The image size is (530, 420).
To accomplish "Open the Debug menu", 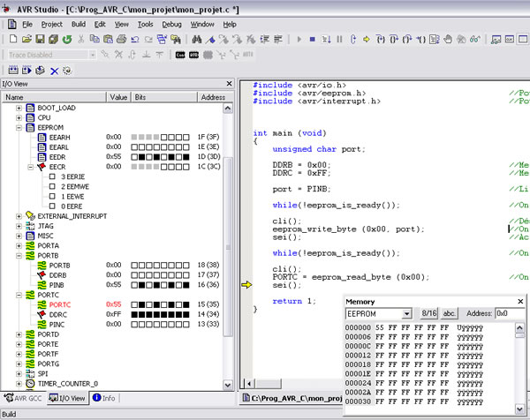I will (171, 24).
